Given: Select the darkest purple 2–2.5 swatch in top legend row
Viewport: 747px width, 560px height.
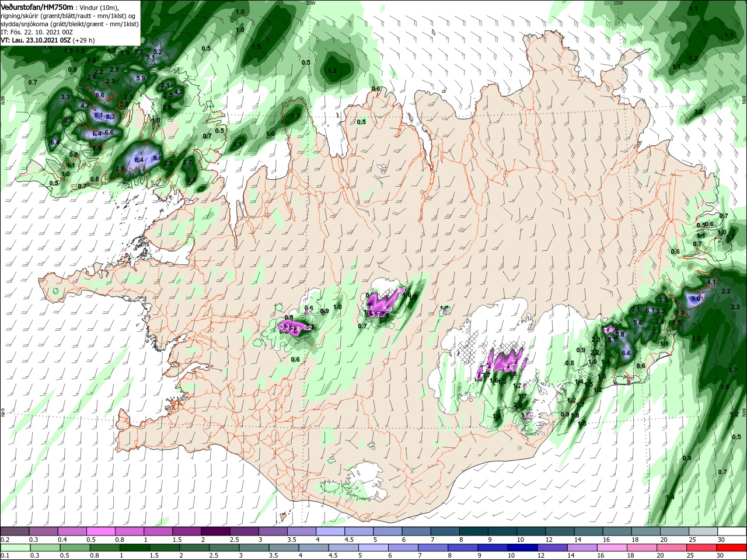Looking at the screenshot, I should coord(215,531).
